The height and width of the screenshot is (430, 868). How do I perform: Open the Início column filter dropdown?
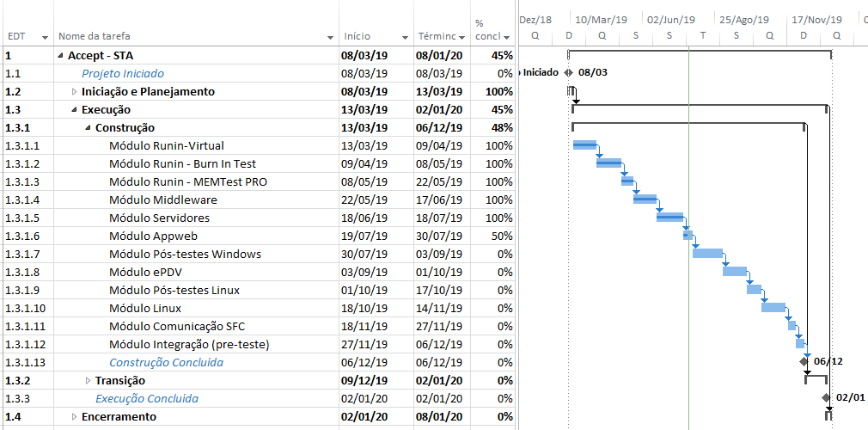click(406, 38)
